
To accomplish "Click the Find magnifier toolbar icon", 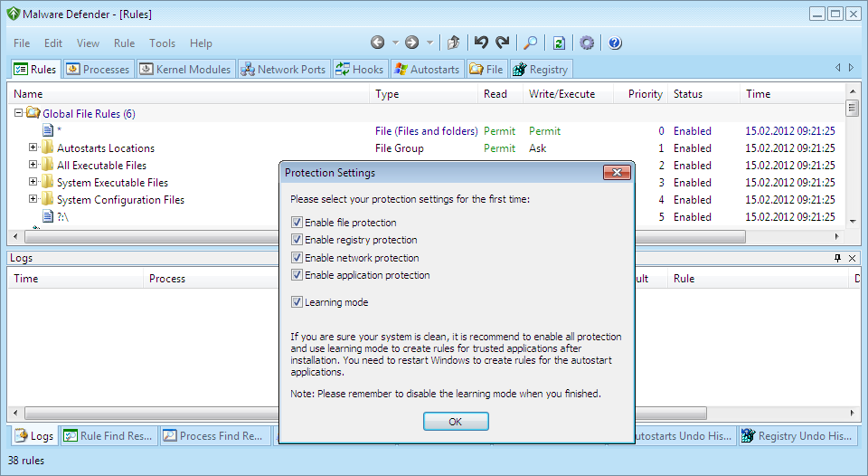I will pyautogui.click(x=531, y=43).
